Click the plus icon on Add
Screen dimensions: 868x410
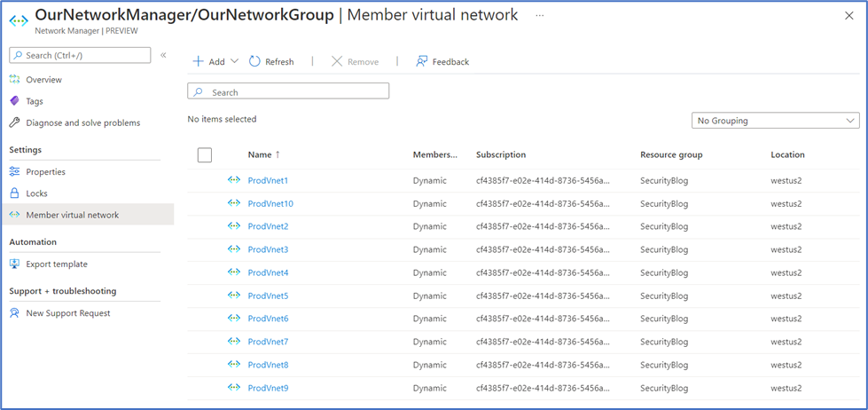[199, 61]
